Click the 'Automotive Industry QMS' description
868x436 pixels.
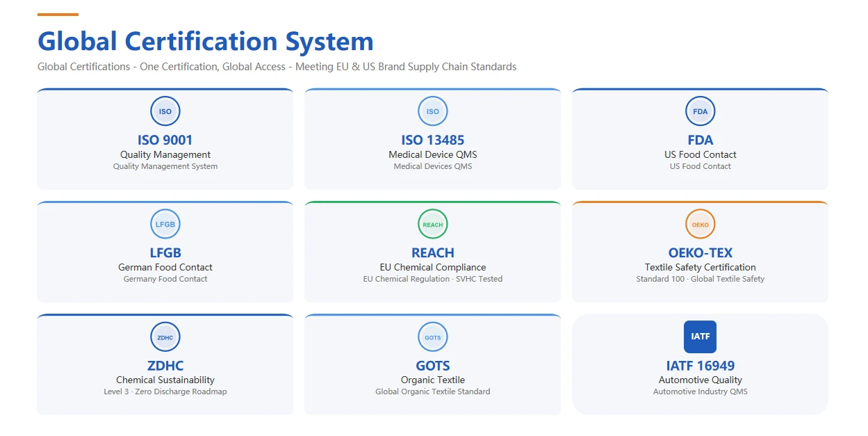click(701, 391)
